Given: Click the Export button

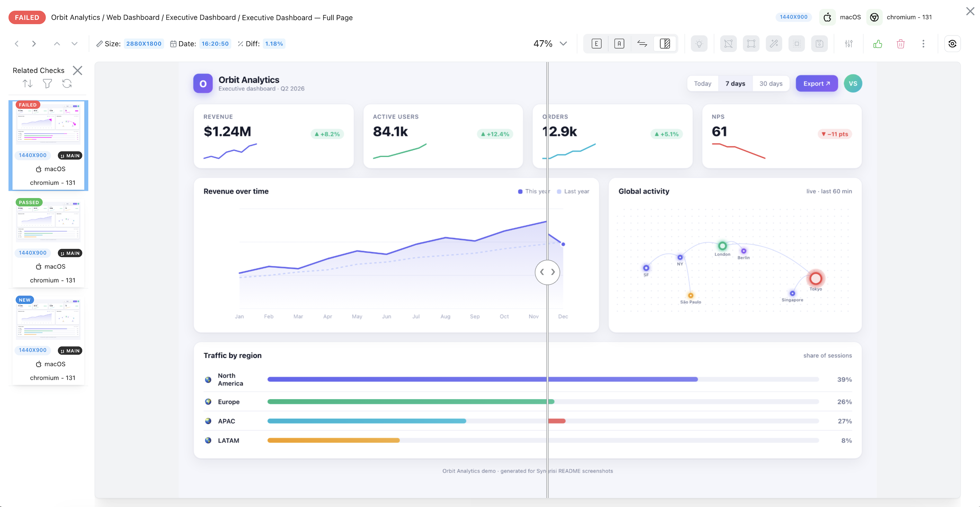Looking at the screenshot, I should point(817,84).
